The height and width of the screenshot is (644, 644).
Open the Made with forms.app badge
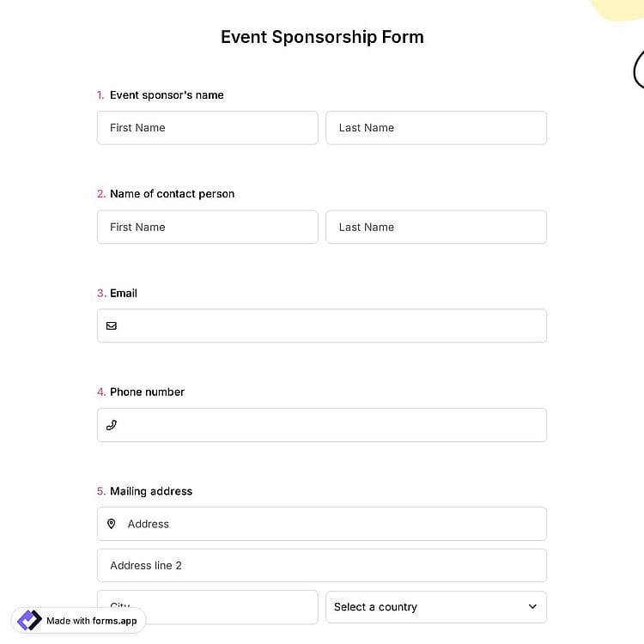(78, 620)
